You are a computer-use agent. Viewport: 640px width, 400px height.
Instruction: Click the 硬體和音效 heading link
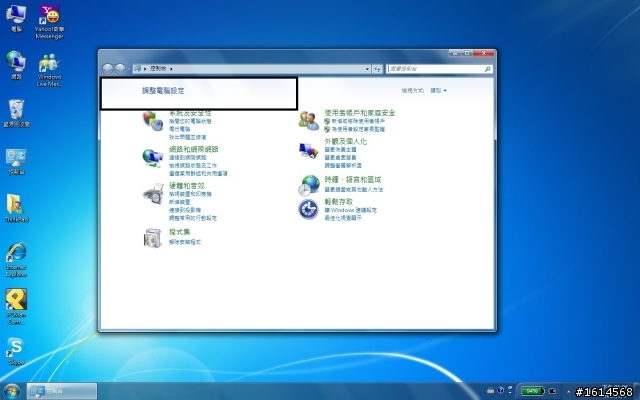(x=187, y=186)
